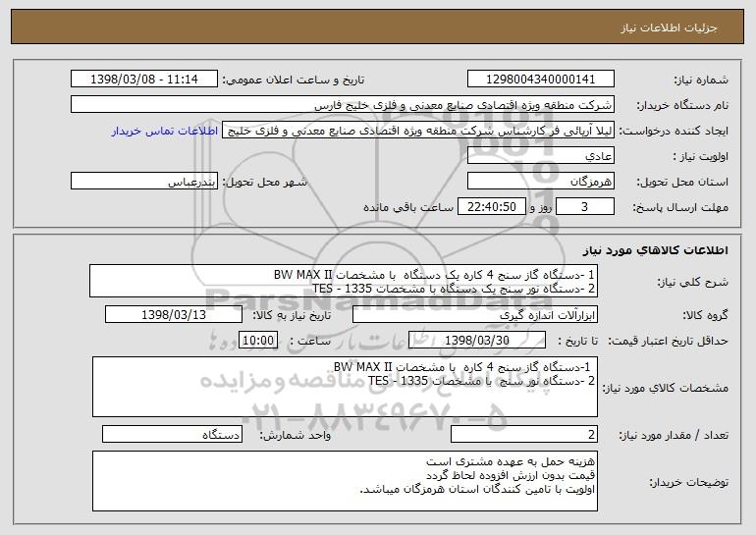
Task: Click the label استان محل تحویل
Action: point(682,182)
